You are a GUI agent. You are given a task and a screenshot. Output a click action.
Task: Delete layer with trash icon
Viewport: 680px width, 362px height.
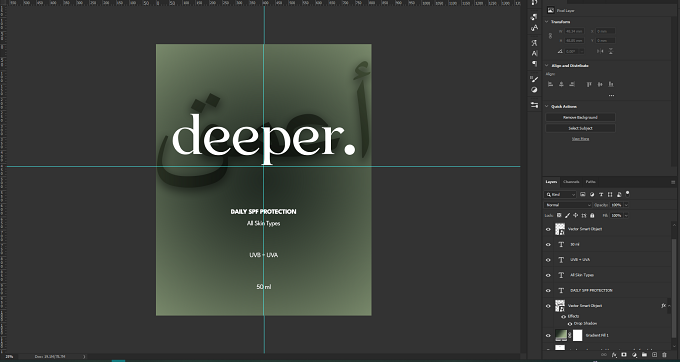coord(664,355)
